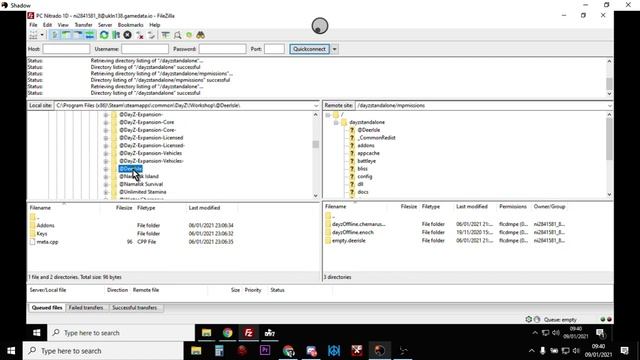The image size is (640, 360).
Task: Toggle synchronized browsing
Action: 189,35
